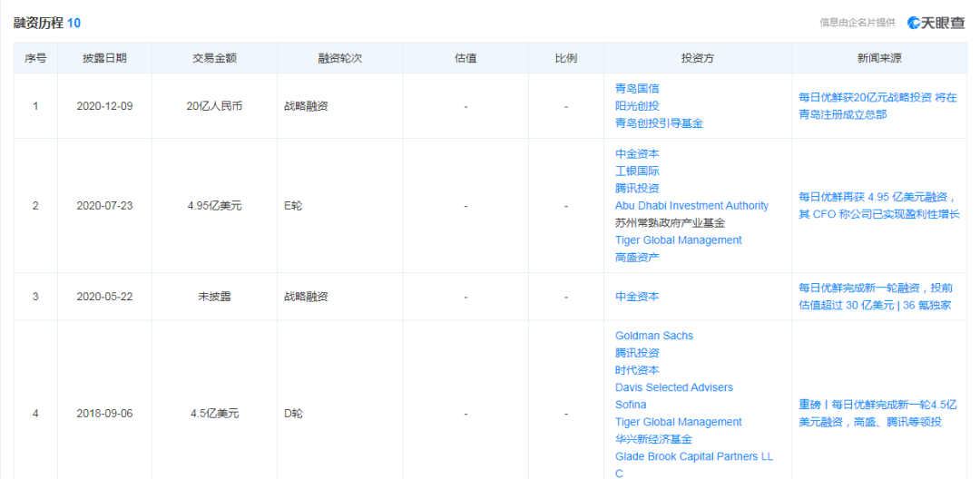The width and height of the screenshot is (980, 479).
Task: Open news about 4.95 亿美元融资
Action: coord(877,206)
